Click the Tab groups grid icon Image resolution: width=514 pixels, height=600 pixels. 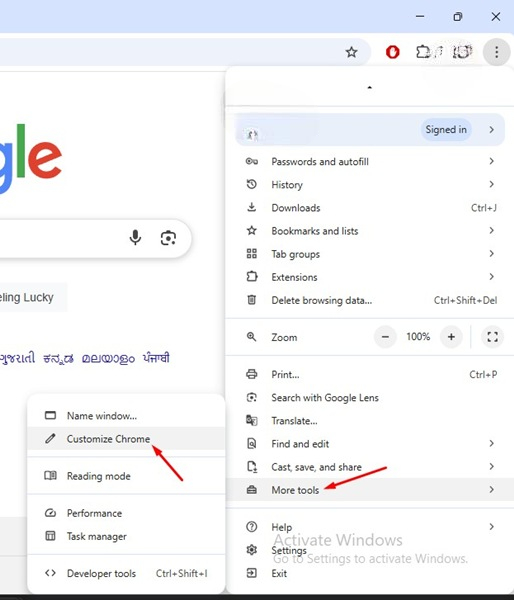click(251, 254)
